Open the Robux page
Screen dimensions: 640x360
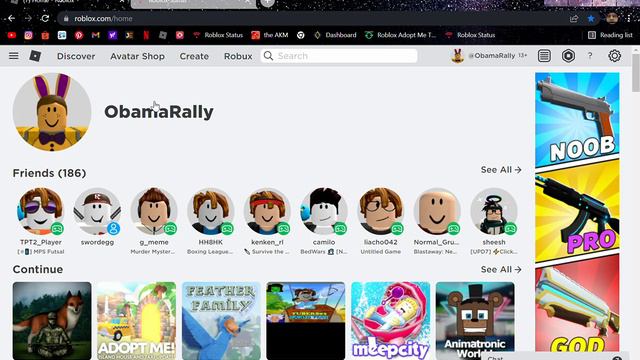pos(238,56)
